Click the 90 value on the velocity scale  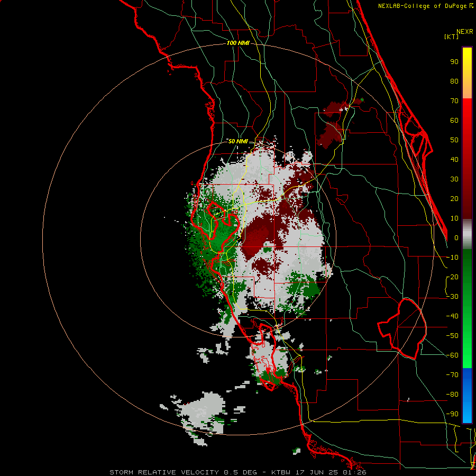click(x=454, y=62)
